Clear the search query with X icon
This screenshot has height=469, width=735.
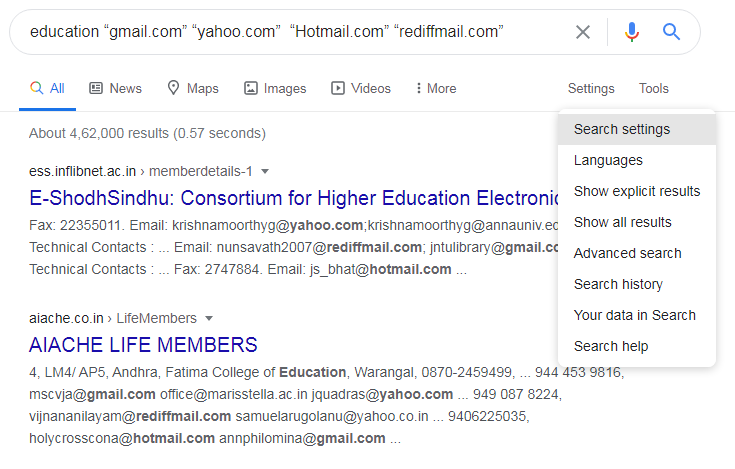coord(583,32)
